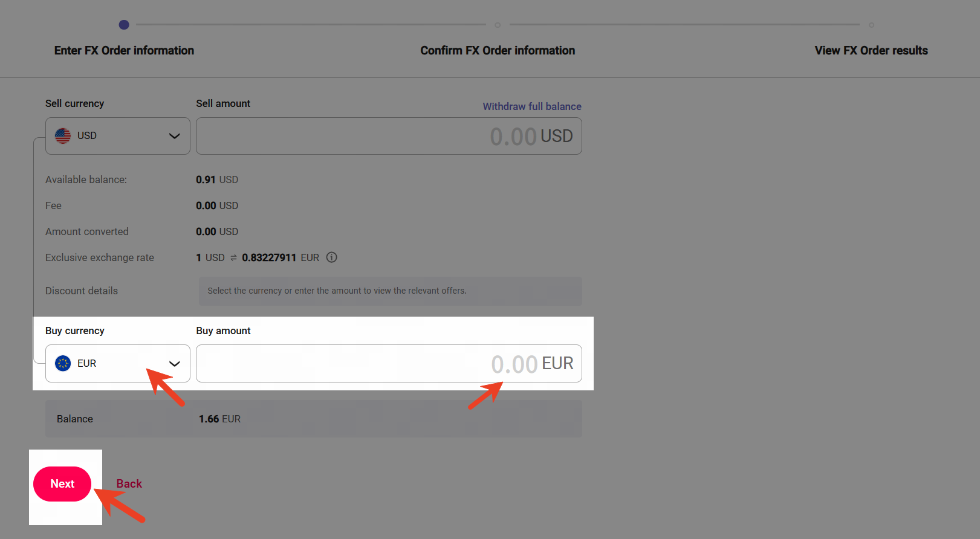Screen dimensions: 980x539
Task: Click the USD flag icon in Sell currency
Action: click(63, 136)
